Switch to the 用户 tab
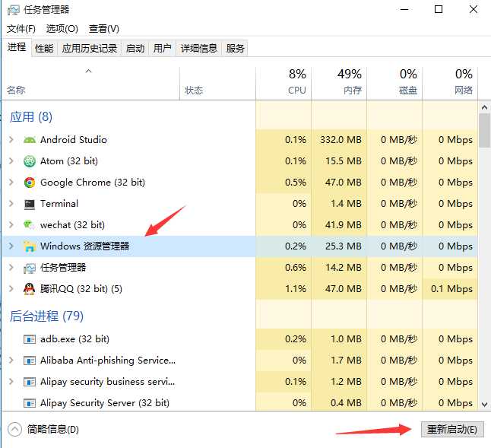Image resolution: width=491 pixels, height=448 pixels. [162, 48]
